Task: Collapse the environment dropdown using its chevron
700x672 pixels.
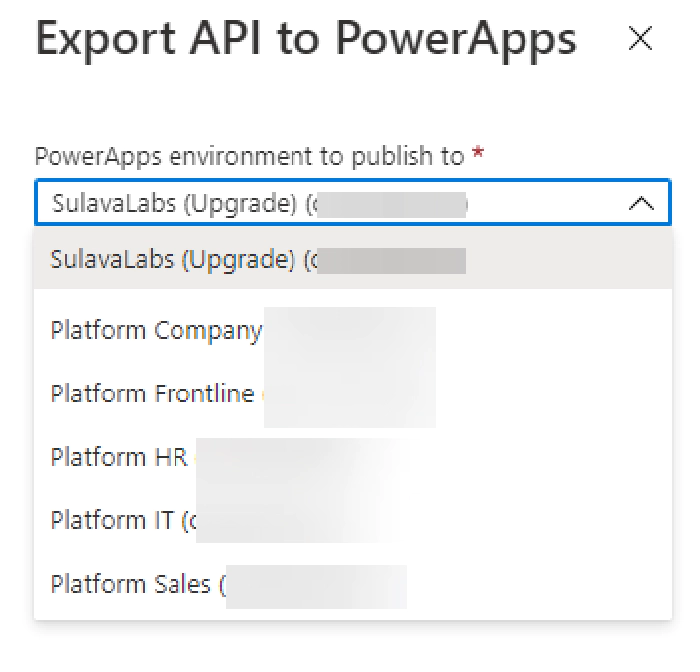Action: (x=640, y=204)
